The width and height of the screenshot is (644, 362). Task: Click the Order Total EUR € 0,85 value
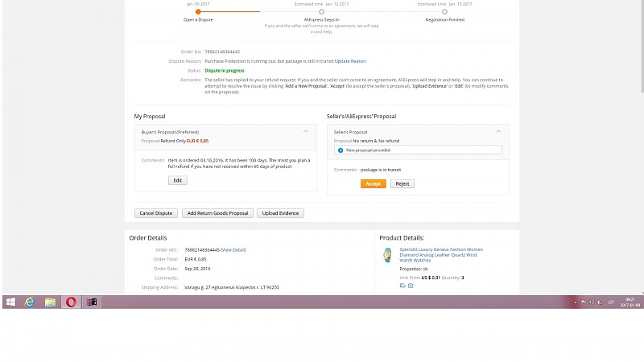coord(196,259)
